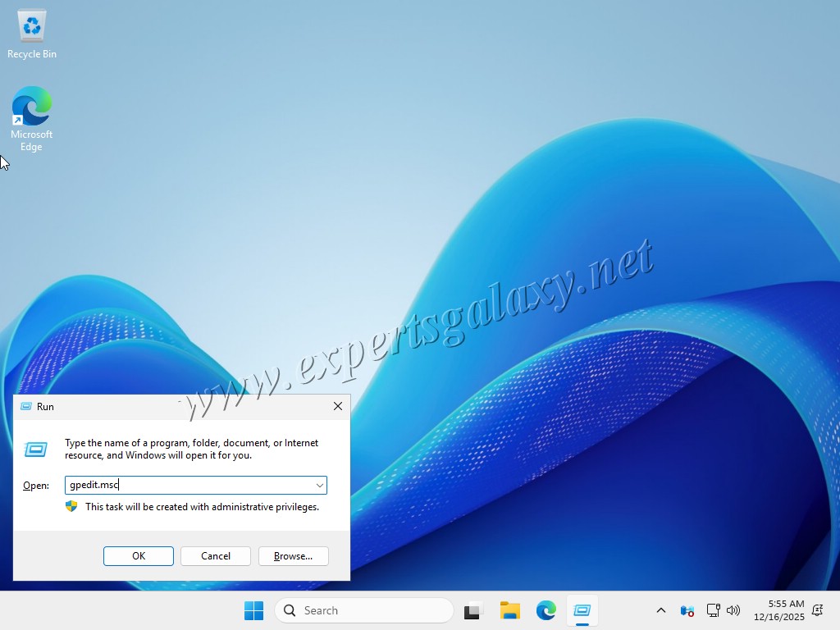Click the taskbar Search box
840x630 pixels.
point(364,610)
